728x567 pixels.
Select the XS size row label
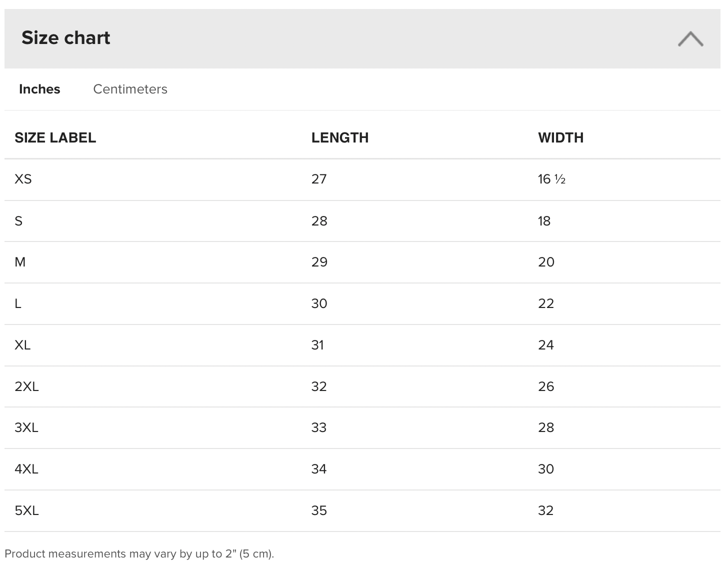tap(23, 179)
